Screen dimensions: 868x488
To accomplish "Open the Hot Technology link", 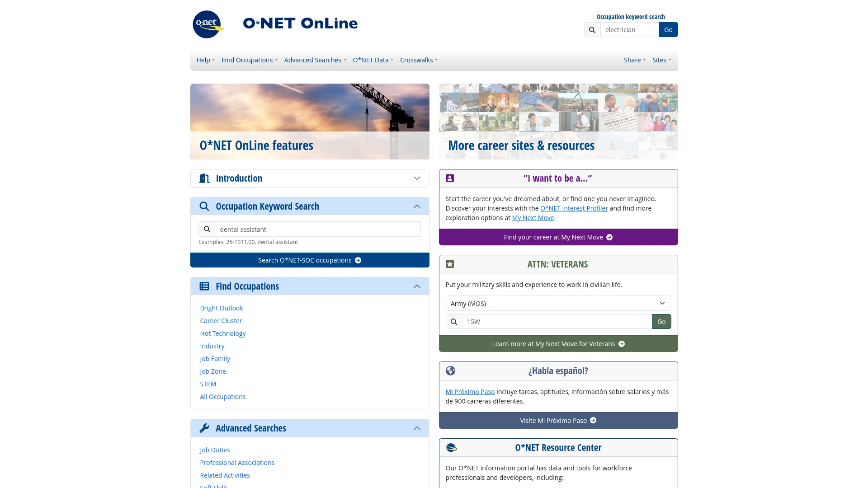I will tap(222, 333).
